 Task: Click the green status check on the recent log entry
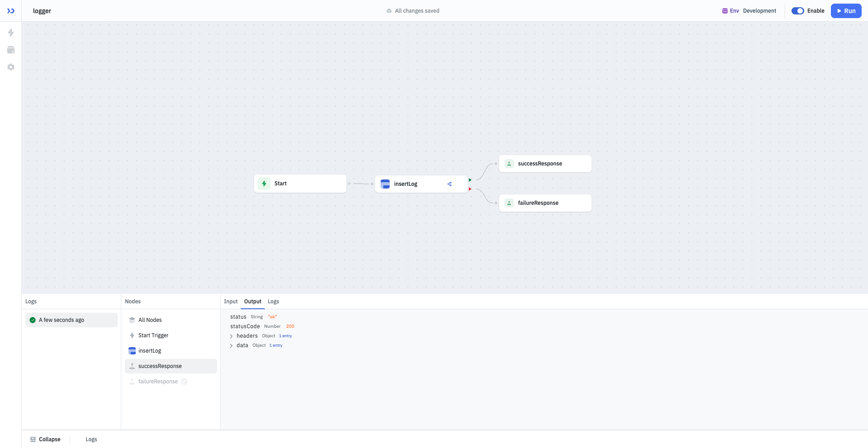pos(33,320)
